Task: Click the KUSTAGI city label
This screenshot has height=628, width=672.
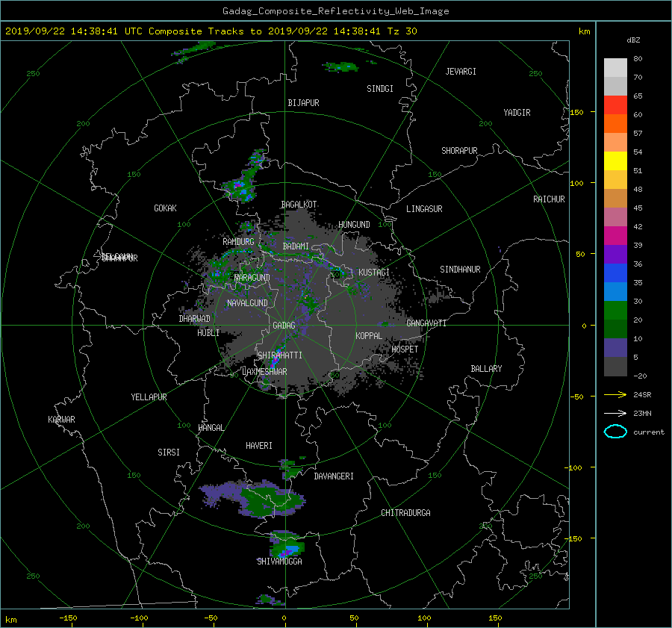Action: (374, 273)
